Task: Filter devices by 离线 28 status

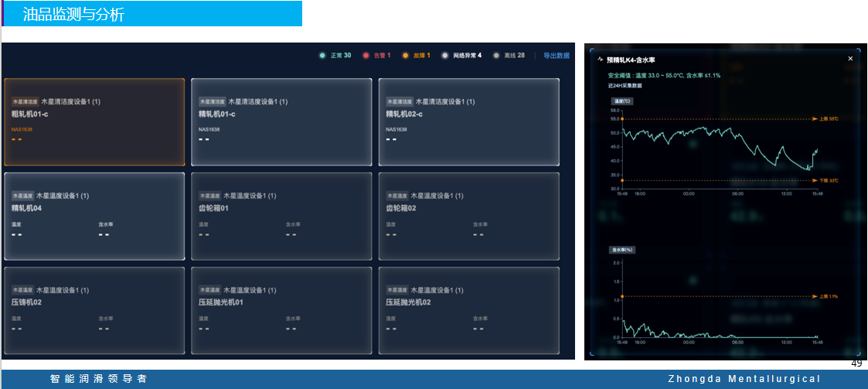Action: coord(515,56)
